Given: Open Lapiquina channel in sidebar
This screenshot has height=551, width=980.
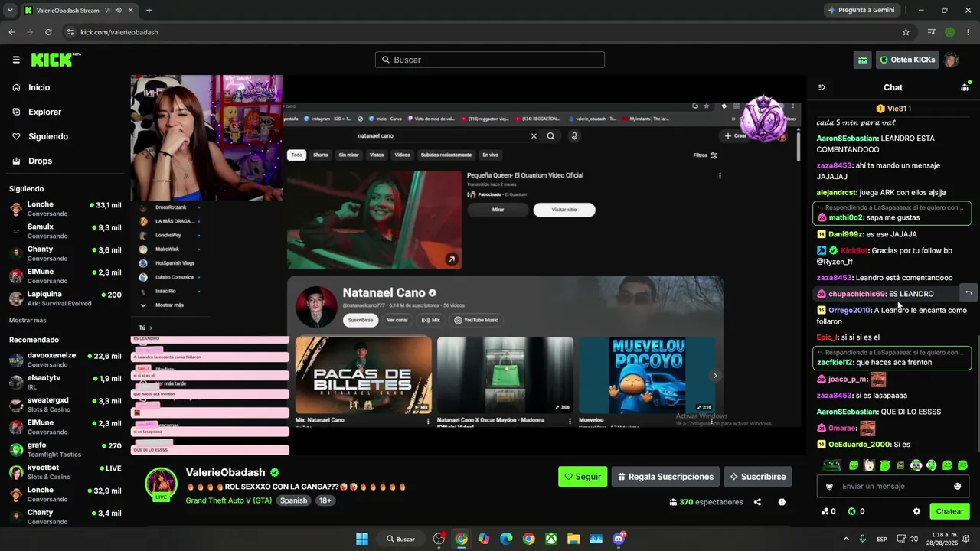Looking at the screenshot, I should pos(65,298).
